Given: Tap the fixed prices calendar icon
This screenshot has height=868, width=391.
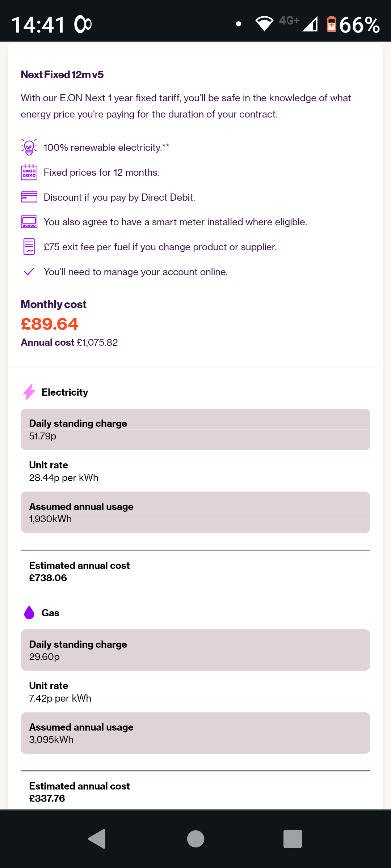Looking at the screenshot, I should point(29,172).
